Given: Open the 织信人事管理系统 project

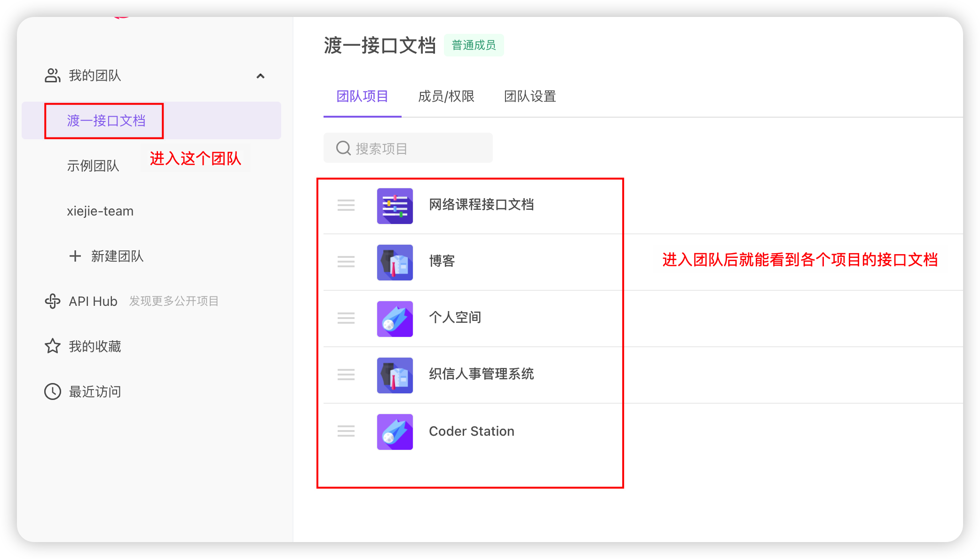Looking at the screenshot, I should (482, 374).
